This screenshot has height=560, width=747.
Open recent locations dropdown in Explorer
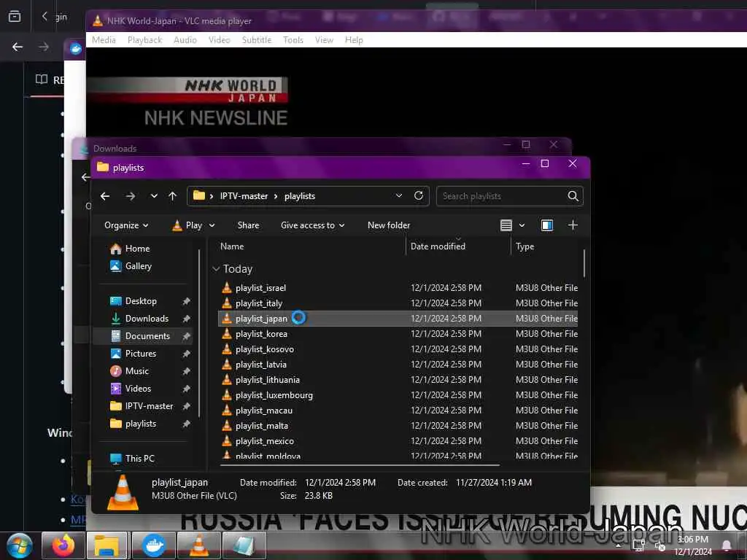click(x=154, y=196)
